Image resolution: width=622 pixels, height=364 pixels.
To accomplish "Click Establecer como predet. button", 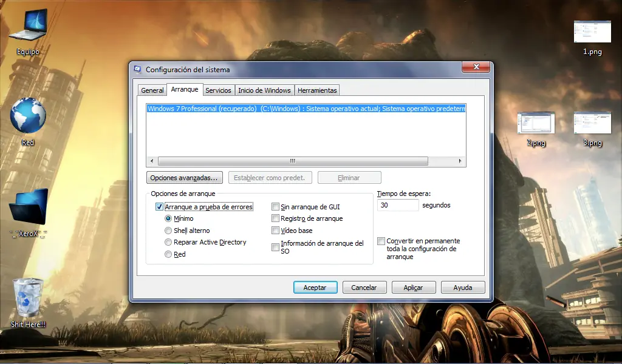I will 270,177.
